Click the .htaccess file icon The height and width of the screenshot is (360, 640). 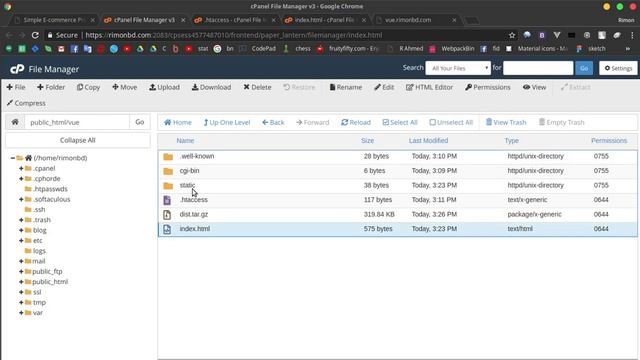[x=167, y=200]
